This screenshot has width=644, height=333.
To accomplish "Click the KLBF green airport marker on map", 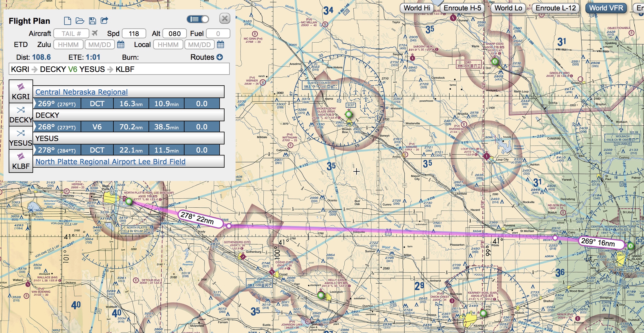I will click(129, 201).
